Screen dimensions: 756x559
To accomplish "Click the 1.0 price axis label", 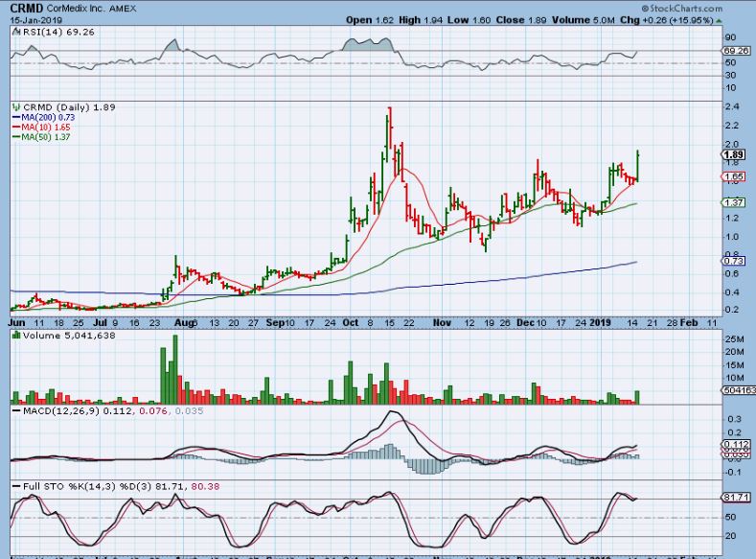I will 732,237.
